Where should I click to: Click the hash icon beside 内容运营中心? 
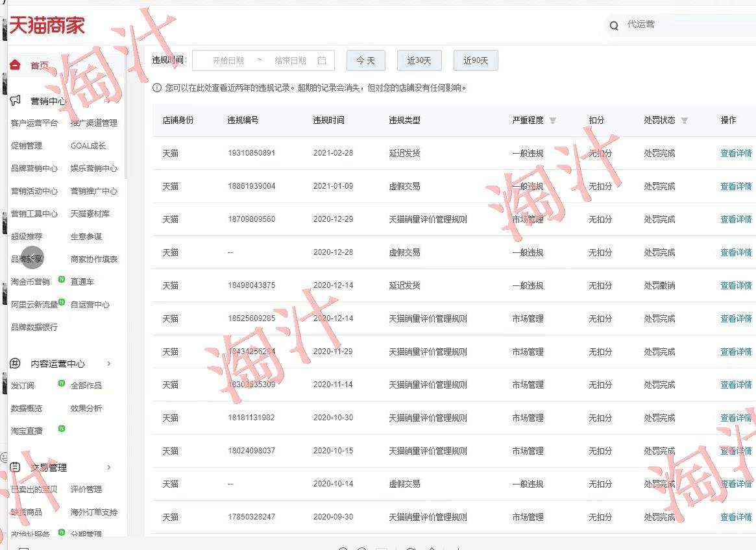15,363
